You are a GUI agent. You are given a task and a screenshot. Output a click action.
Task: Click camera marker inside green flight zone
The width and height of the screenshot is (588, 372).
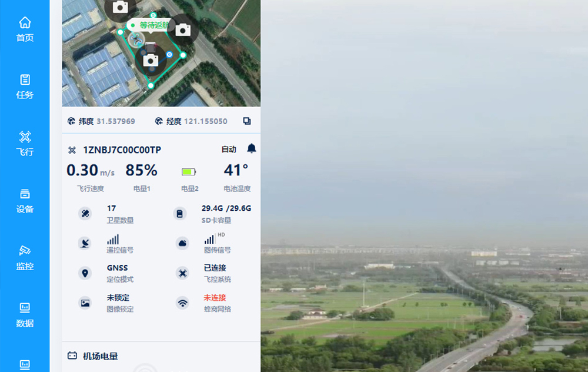(x=151, y=60)
